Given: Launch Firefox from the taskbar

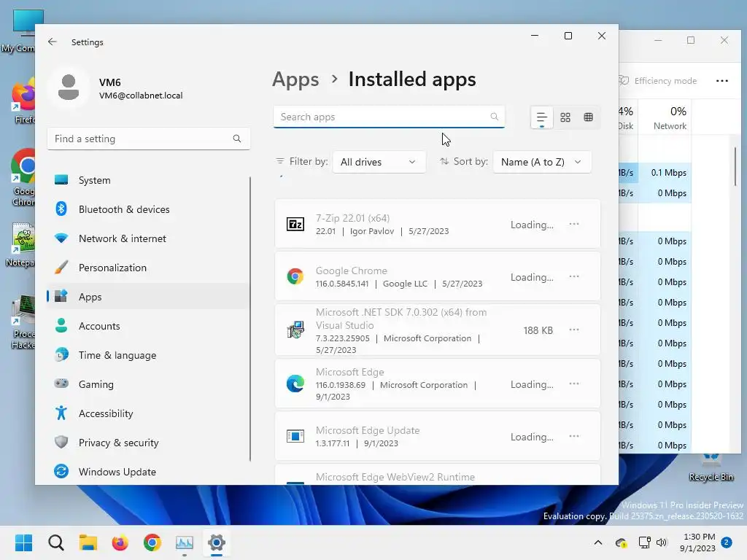Looking at the screenshot, I should pos(120,542).
